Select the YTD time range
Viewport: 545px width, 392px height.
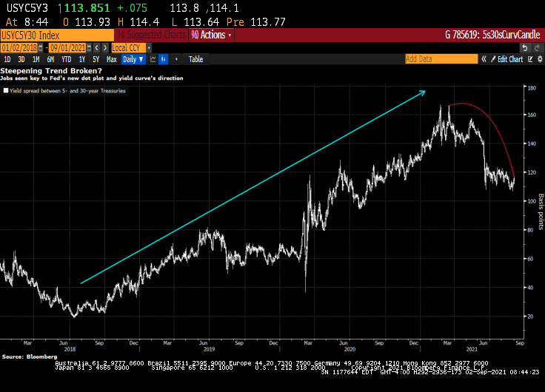66,59
